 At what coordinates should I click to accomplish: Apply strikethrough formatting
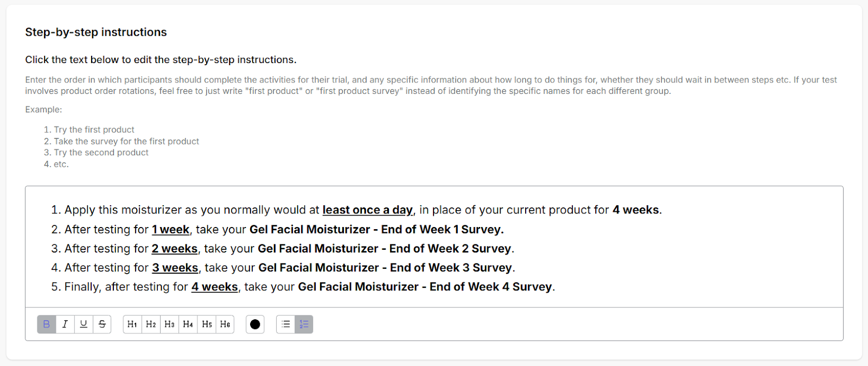[101, 324]
